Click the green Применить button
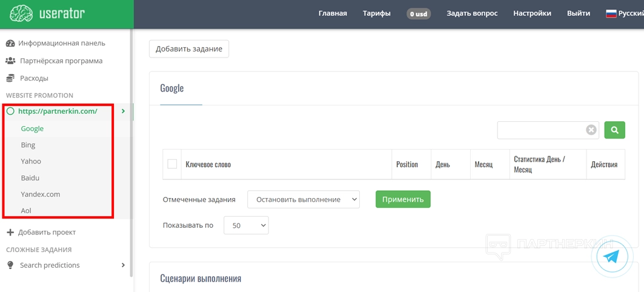 pyautogui.click(x=403, y=199)
